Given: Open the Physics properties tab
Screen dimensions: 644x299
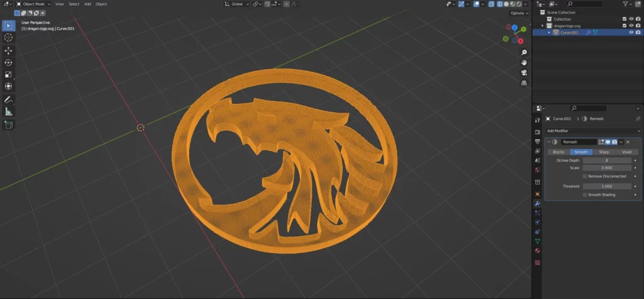Looking at the screenshot, I should coord(537,222).
